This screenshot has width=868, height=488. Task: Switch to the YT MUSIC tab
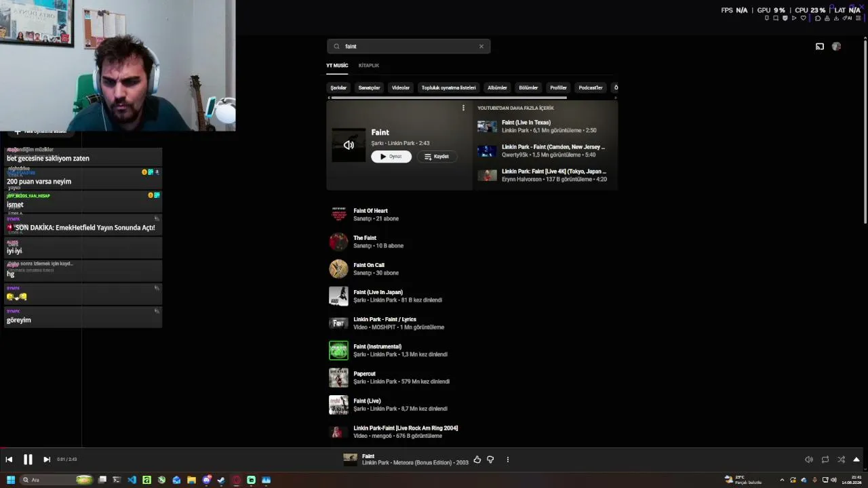(x=337, y=66)
